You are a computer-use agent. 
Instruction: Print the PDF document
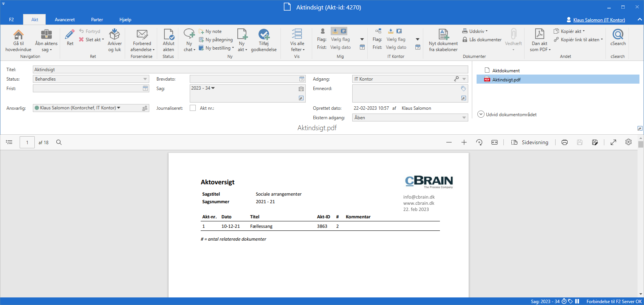point(565,142)
